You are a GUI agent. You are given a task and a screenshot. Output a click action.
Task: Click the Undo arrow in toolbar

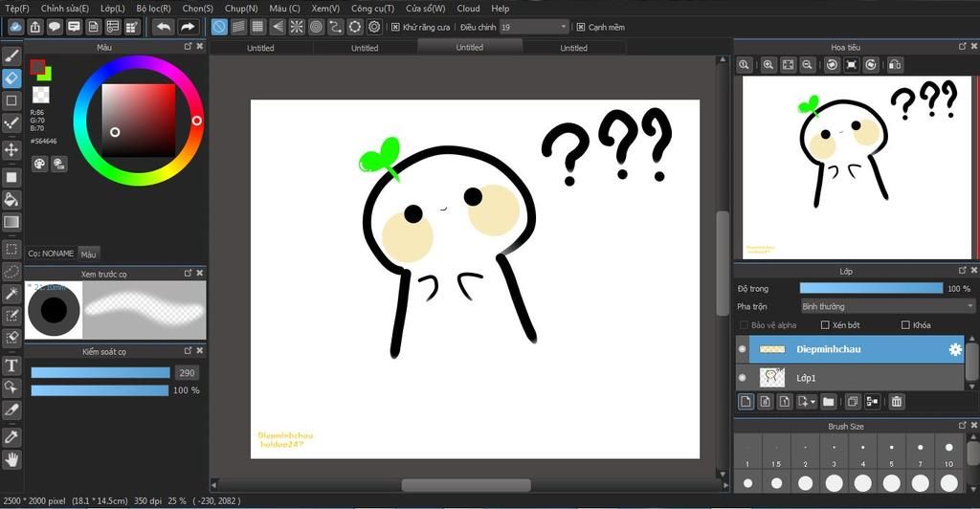[164, 27]
